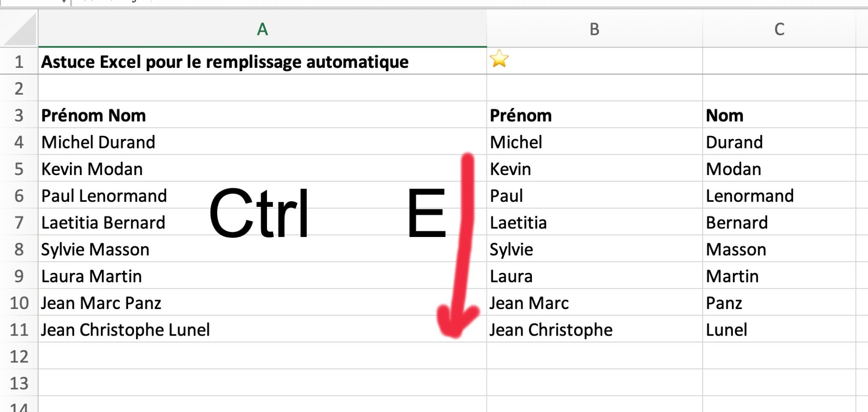868x412 pixels.
Task: Select the Prénom header cell in B3
Action: (520, 115)
